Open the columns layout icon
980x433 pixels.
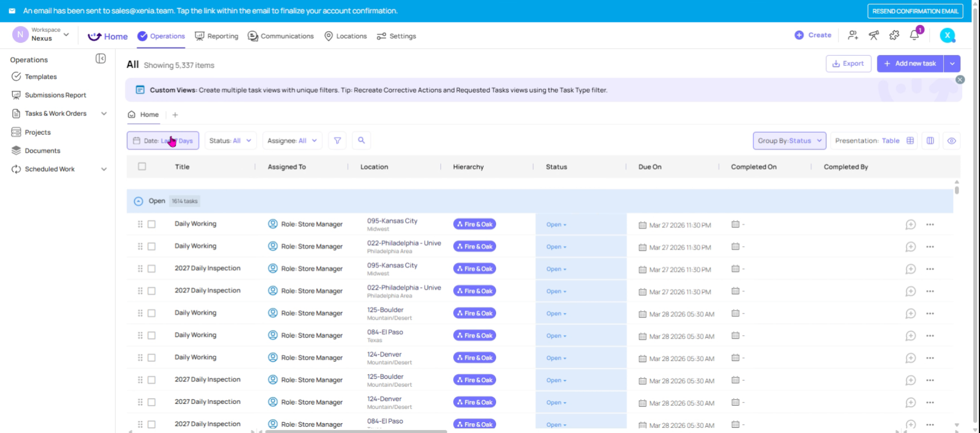click(930, 141)
